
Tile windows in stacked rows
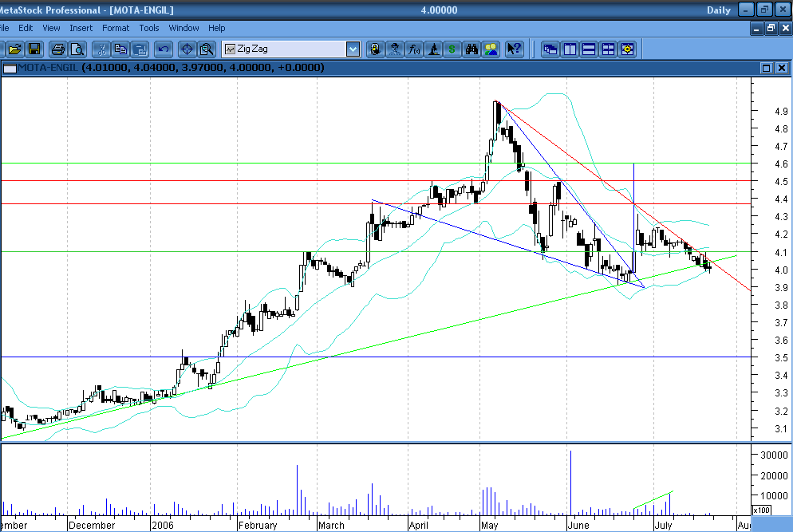589,49
